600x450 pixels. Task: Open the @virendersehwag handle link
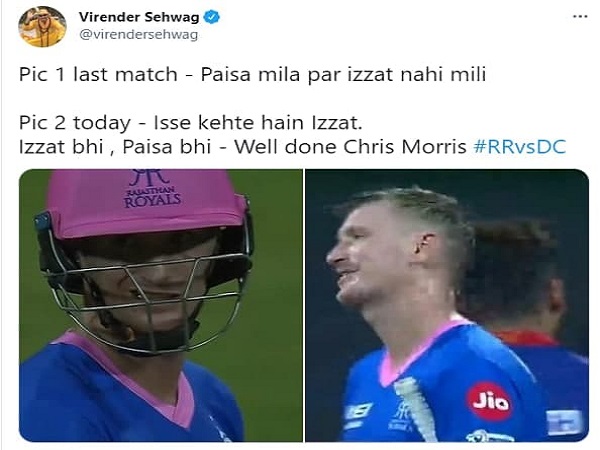click(139, 35)
